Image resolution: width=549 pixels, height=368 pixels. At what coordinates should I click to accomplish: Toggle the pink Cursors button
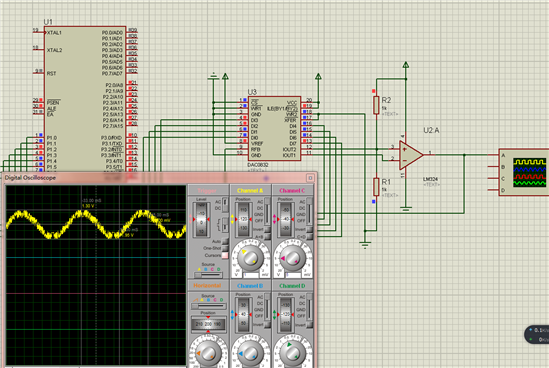(225, 255)
